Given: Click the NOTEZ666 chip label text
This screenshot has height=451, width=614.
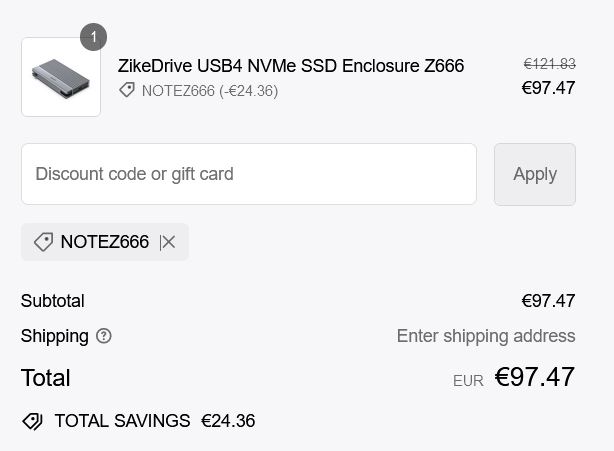Looking at the screenshot, I should point(104,242).
